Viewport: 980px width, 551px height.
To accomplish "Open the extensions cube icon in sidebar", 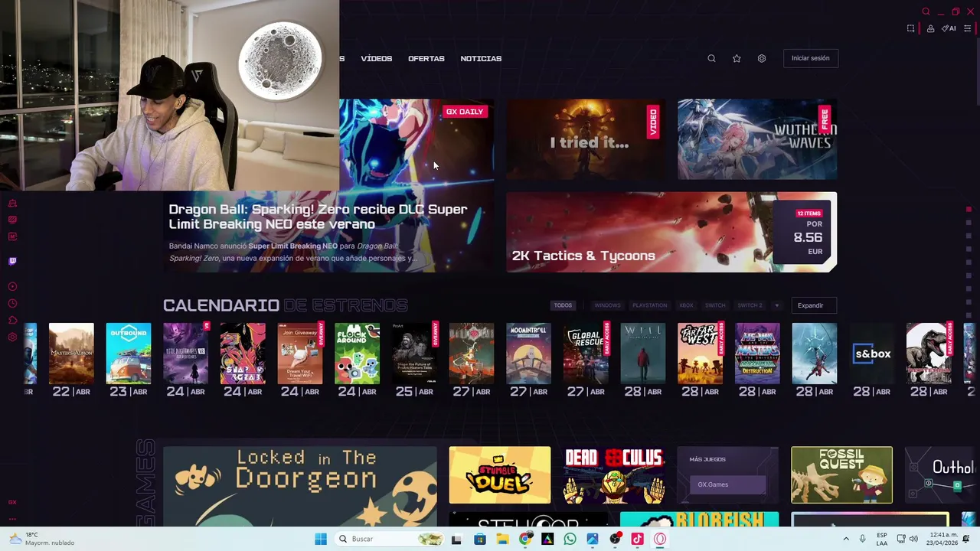I will click(12, 320).
